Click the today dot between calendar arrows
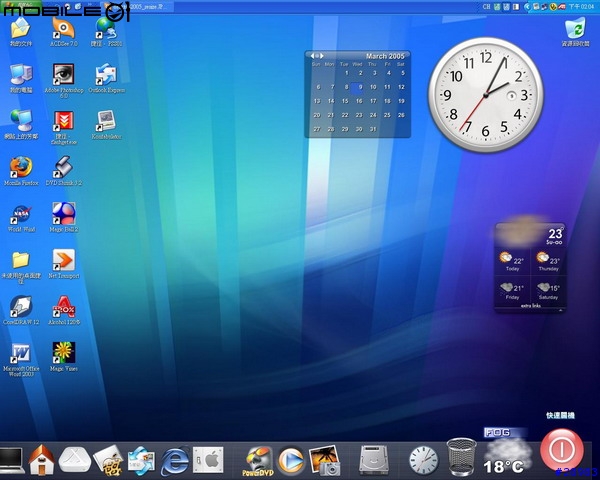The width and height of the screenshot is (600, 480). [x=317, y=56]
